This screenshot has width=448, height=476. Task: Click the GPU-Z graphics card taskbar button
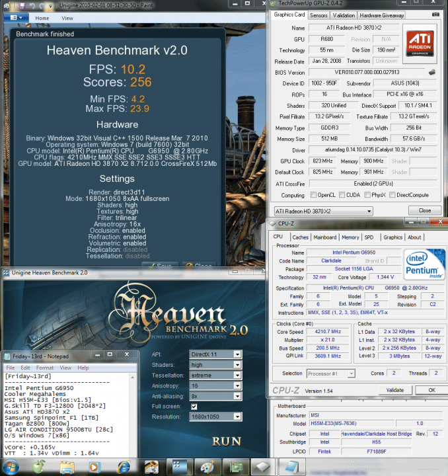point(236,467)
